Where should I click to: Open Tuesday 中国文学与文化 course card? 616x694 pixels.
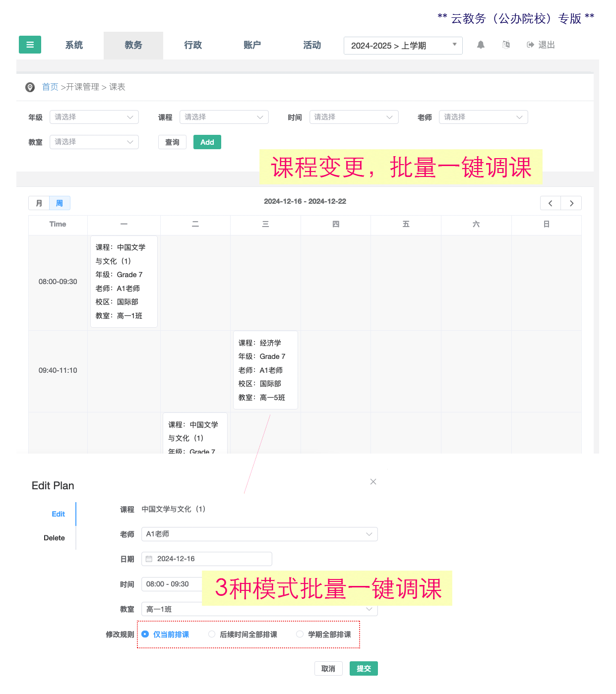195,433
